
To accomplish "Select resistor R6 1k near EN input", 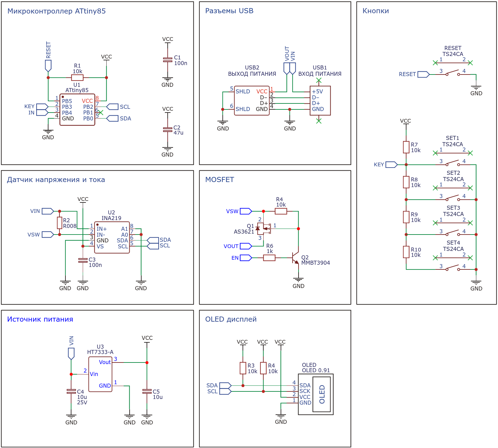I will click(x=269, y=258).
